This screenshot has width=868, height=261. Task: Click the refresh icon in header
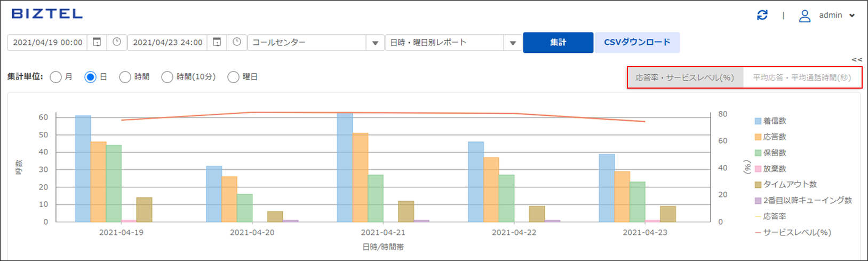(x=762, y=15)
